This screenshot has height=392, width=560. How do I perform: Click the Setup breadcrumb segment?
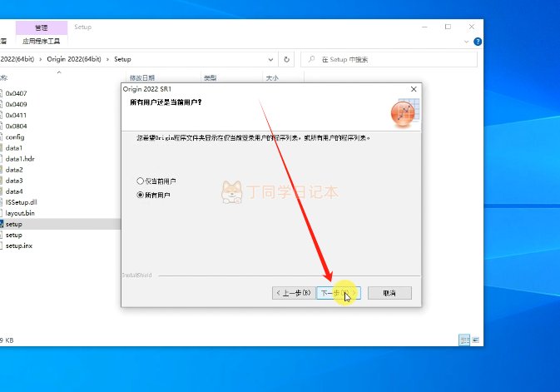tap(122, 59)
